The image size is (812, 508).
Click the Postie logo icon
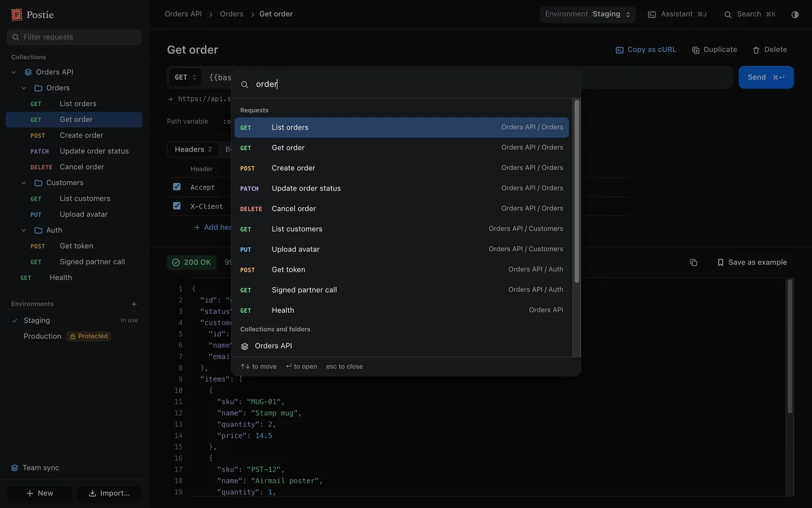click(17, 15)
